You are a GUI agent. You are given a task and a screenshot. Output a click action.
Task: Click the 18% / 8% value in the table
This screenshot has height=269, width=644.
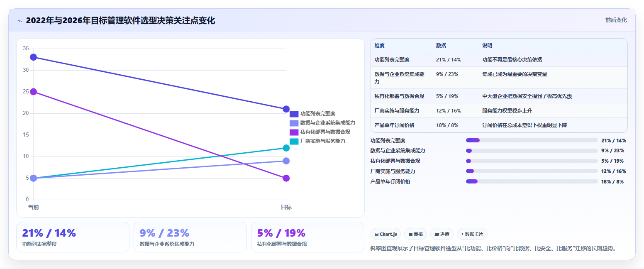447,125
